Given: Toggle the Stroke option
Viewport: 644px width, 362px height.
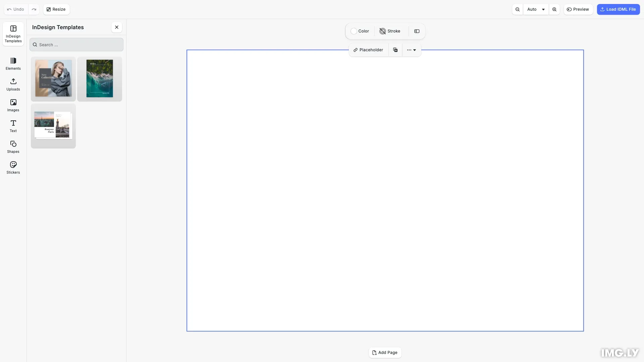Looking at the screenshot, I should 390,31.
